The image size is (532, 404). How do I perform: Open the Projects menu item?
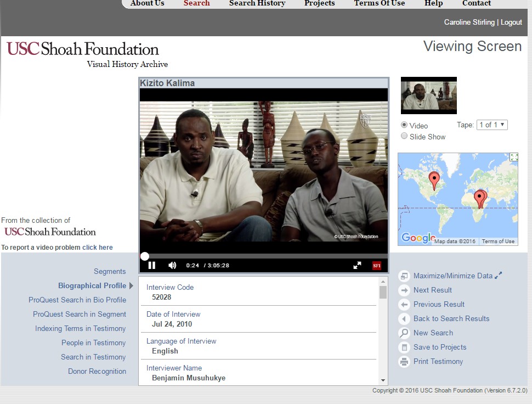pyautogui.click(x=319, y=3)
